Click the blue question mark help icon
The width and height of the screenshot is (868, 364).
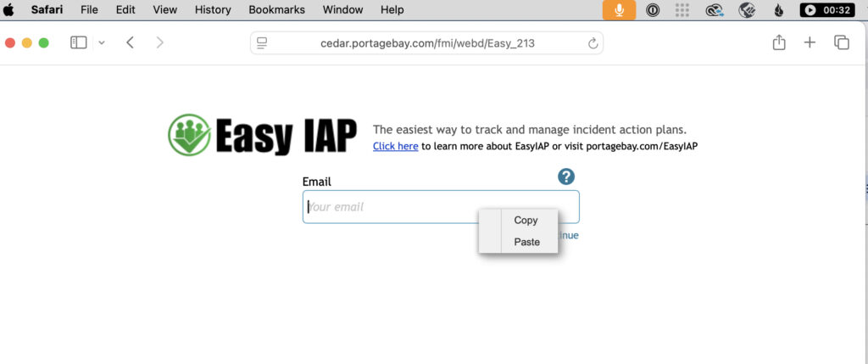point(566,176)
